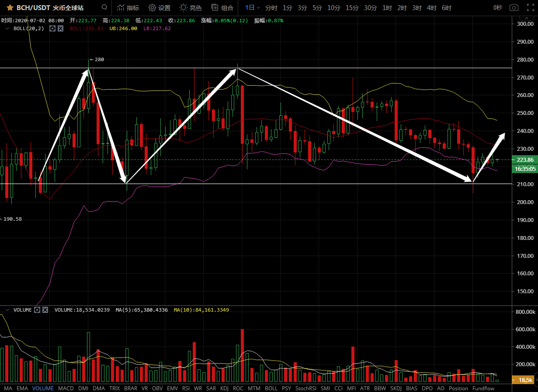The height and width of the screenshot is (392, 538).
Task: Click the favorite star next to BCH/USDT
Action: click(x=9, y=8)
